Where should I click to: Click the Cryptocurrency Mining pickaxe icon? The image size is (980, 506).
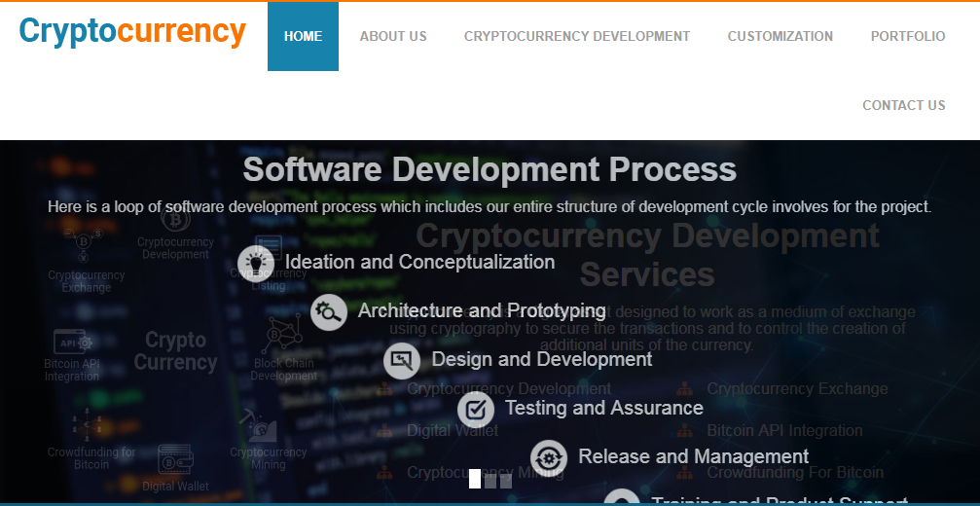point(258,426)
